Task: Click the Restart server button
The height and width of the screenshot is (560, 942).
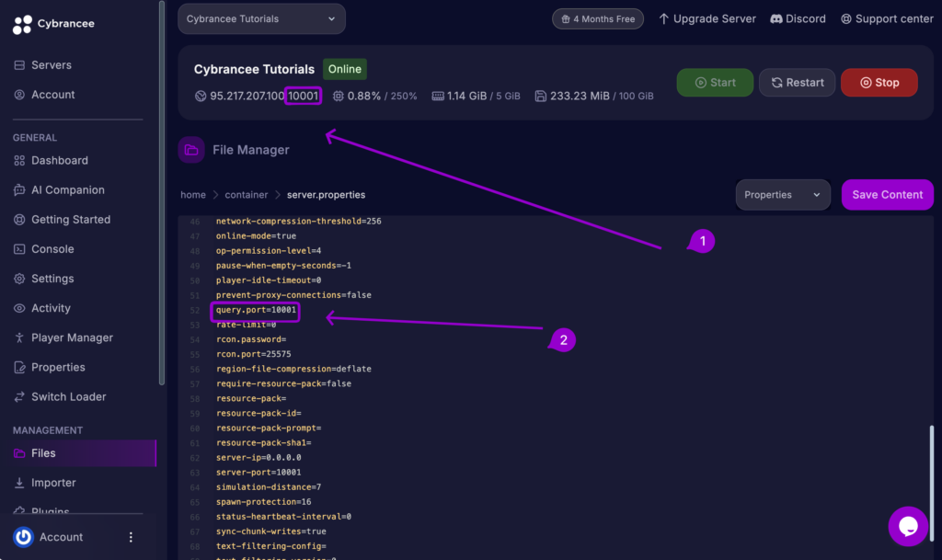Action: point(798,83)
